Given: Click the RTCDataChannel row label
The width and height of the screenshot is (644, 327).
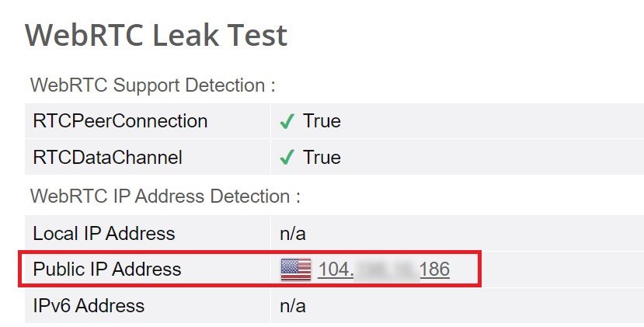Looking at the screenshot, I should coord(107,158).
